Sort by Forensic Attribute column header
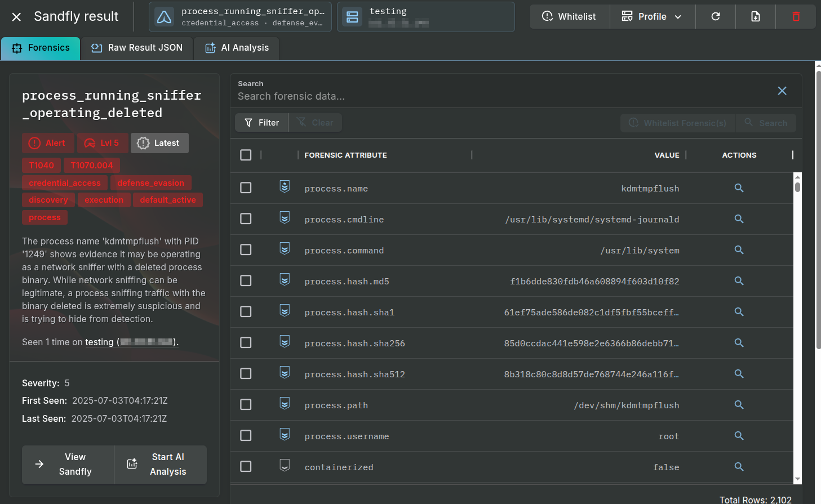 tap(345, 155)
